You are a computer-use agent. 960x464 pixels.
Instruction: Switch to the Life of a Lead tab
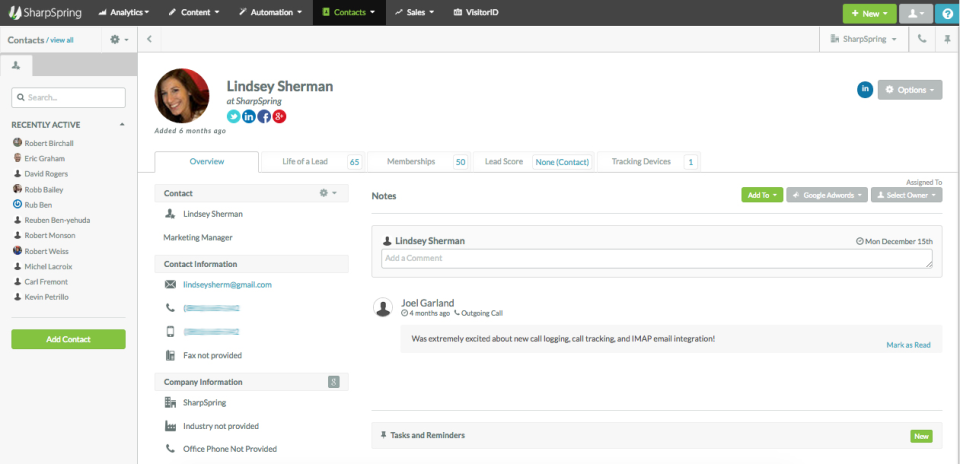click(x=312, y=162)
